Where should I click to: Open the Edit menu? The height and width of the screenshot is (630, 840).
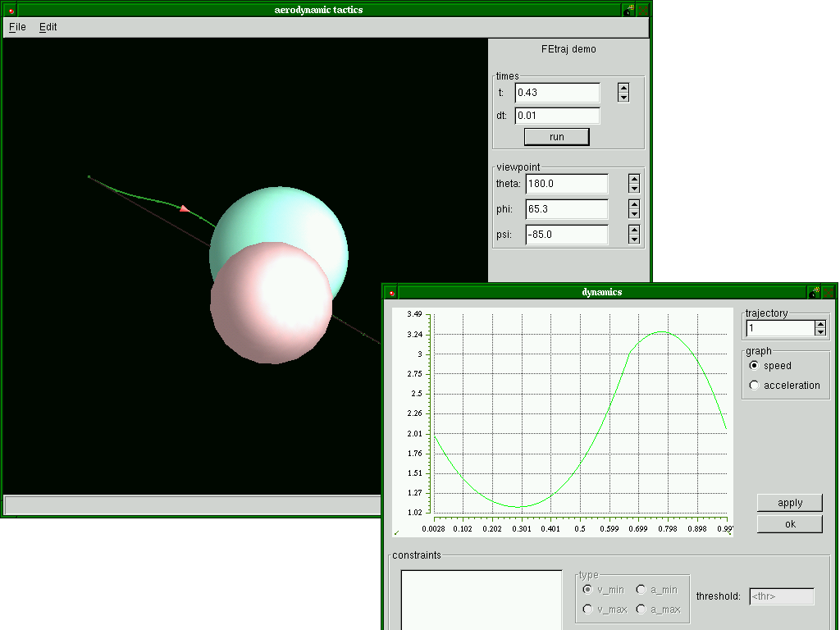48,27
